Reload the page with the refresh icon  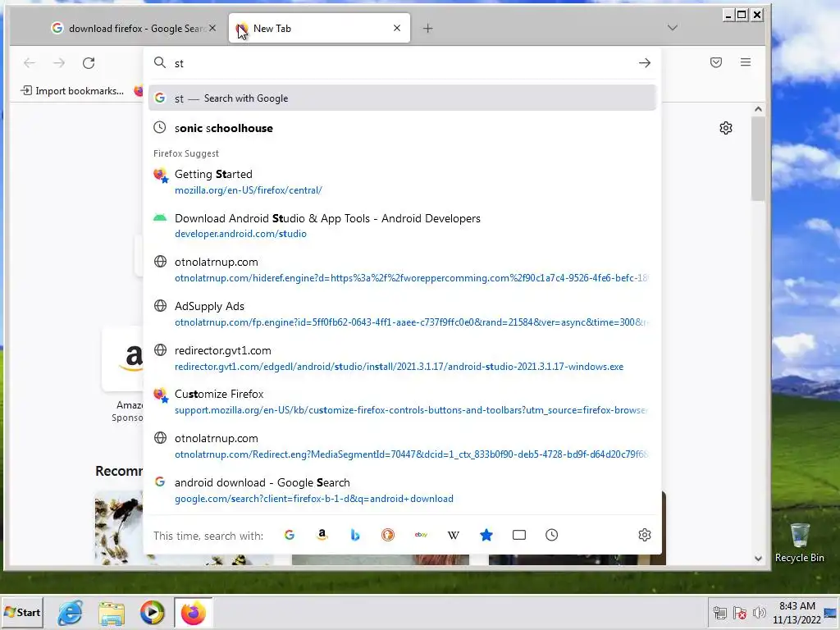coord(89,63)
